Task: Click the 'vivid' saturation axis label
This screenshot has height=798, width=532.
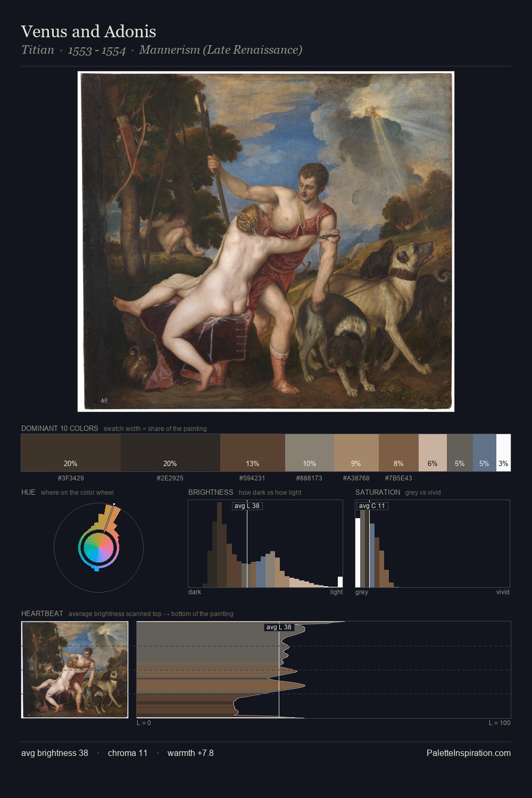Action: pos(503,592)
